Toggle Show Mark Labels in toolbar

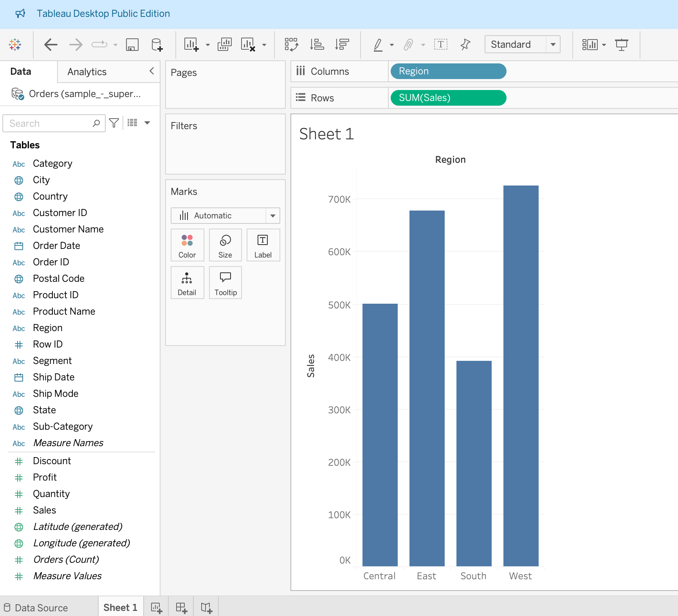[x=440, y=45]
